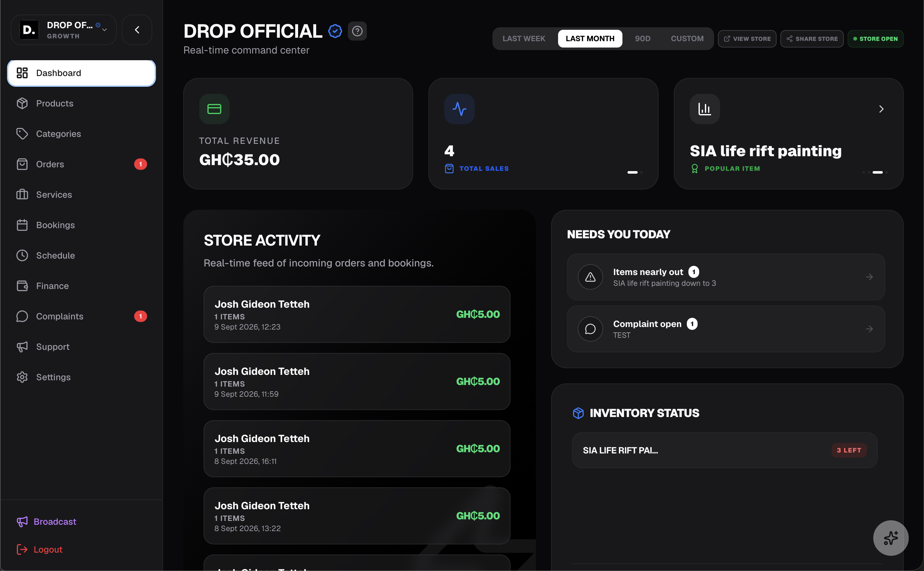Open the Complaint open alert arrow
This screenshot has height=571, width=924.
(869, 329)
